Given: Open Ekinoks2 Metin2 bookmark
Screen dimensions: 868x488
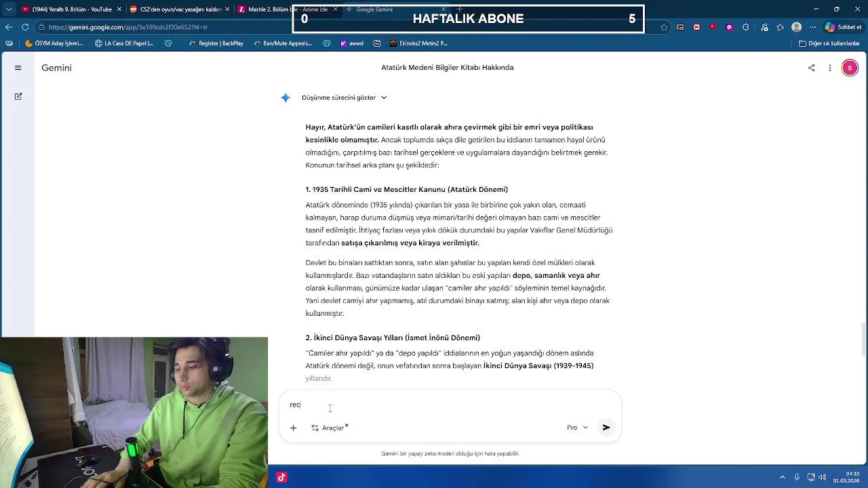Looking at the screenshot, I should (418, 43).
